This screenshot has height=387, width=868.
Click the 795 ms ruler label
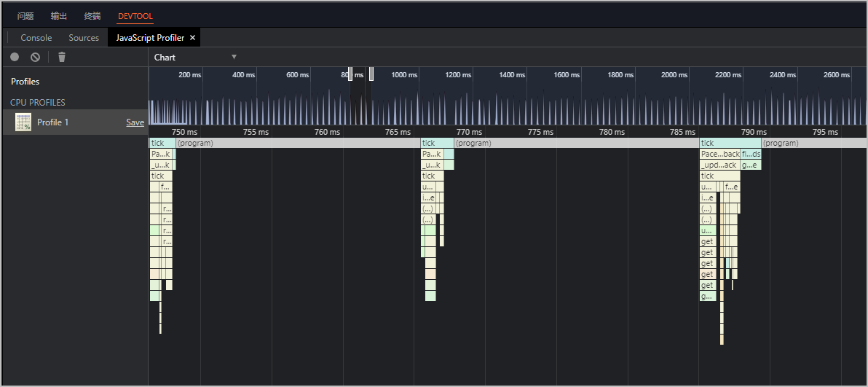pos(825,132)
